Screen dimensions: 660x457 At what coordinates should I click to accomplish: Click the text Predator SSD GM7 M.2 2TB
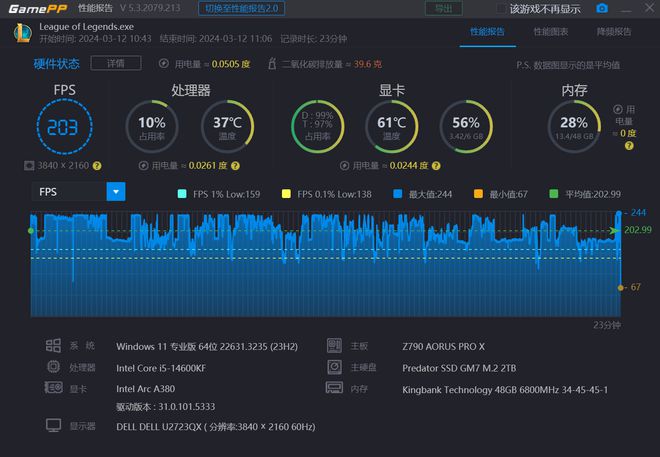[459, 368]
